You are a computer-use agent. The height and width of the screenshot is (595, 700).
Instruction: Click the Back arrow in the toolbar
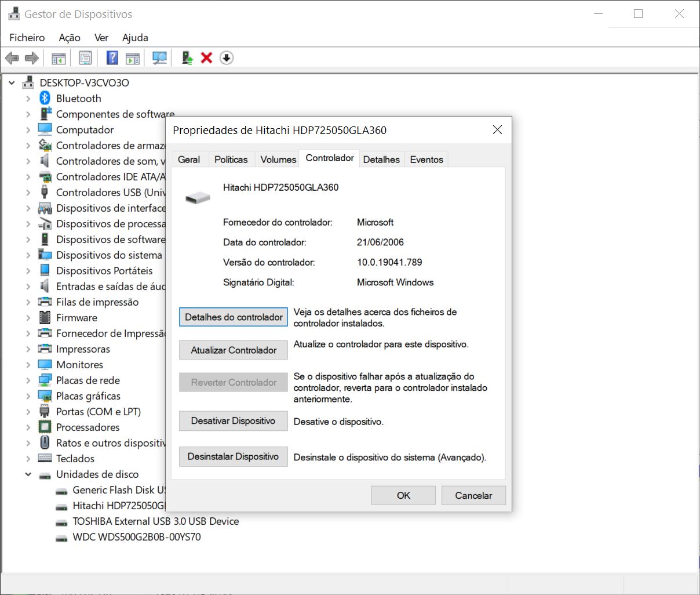(x=12, y=58)
